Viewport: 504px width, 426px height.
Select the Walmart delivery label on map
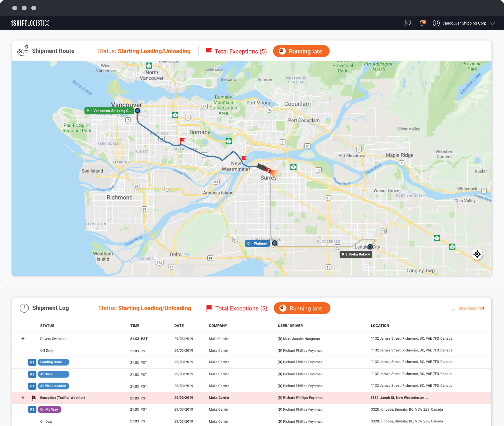point(258,243)
